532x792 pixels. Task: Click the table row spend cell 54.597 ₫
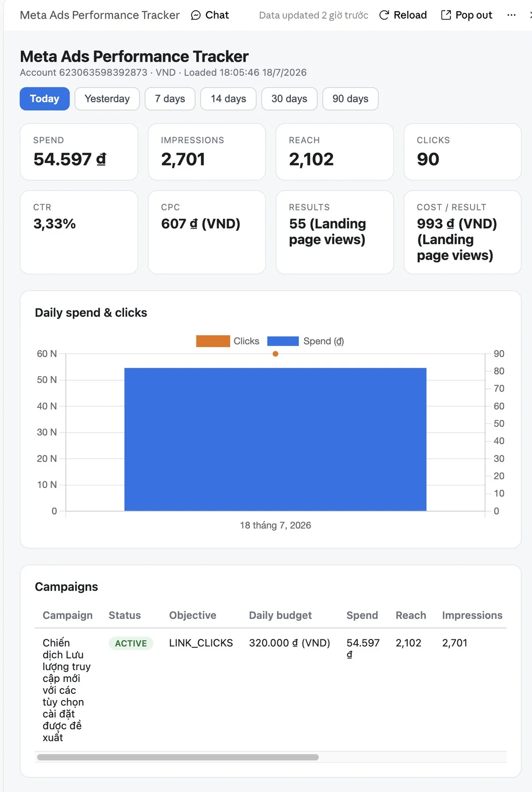363,649
